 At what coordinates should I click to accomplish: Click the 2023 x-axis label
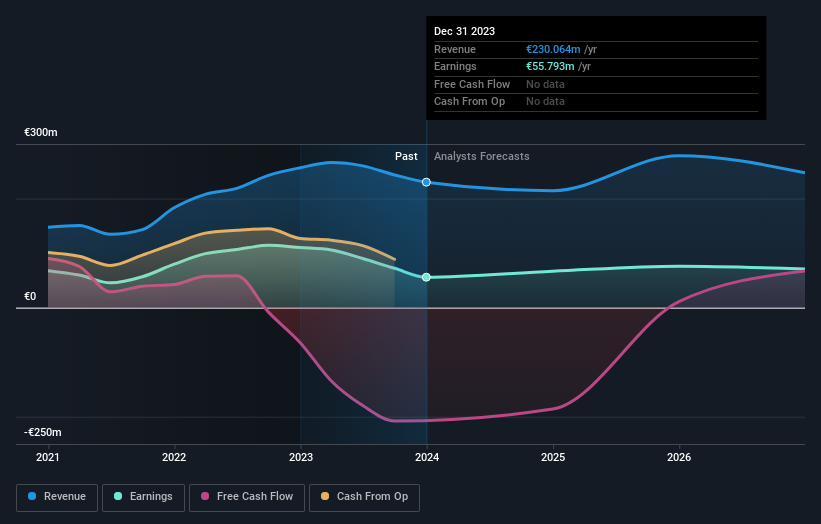pos(301,457)
